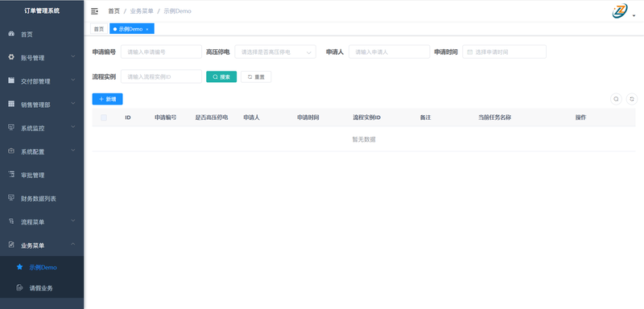
Task: Collapse the 业务菜单 submenu chevron
Action: (x=73, y=243)
